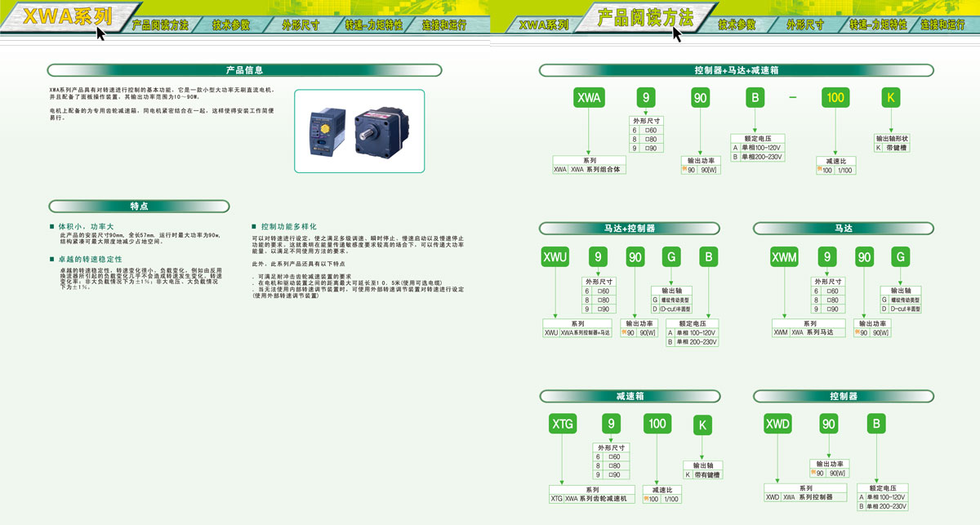The image size is (980, 525).
Task: Switch to 外形尺寸 tab on the right page
Action: click(804, 24)
